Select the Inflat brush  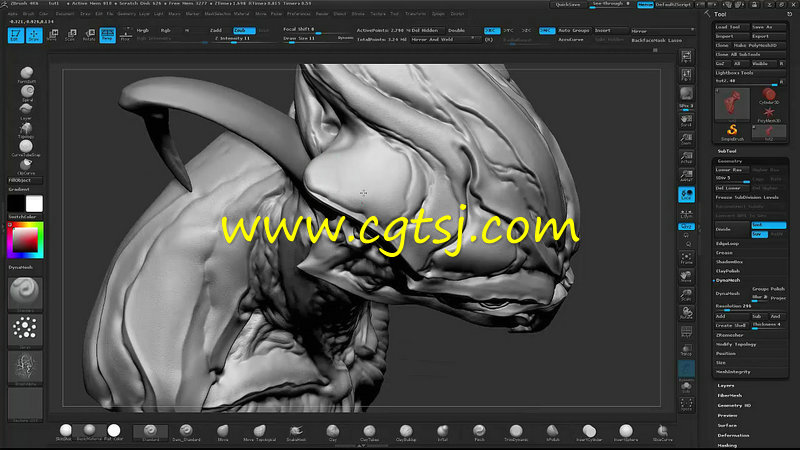tap(442, 432)
